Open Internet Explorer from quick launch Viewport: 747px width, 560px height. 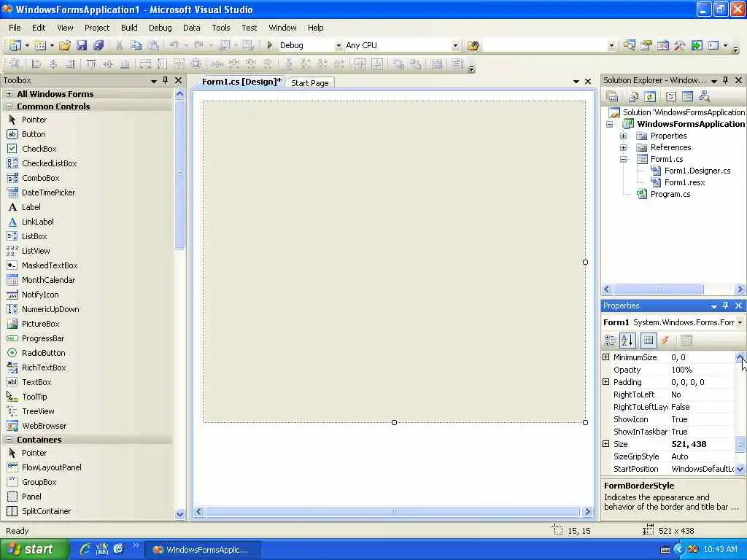pyautogui.click(x=85, y=550)
